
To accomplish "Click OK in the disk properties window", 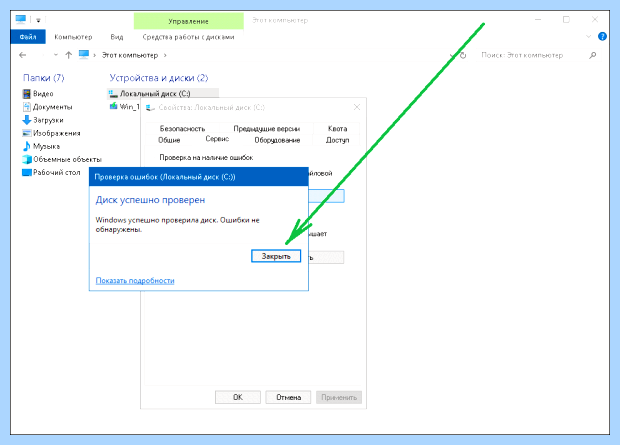I will pos(238,397).
